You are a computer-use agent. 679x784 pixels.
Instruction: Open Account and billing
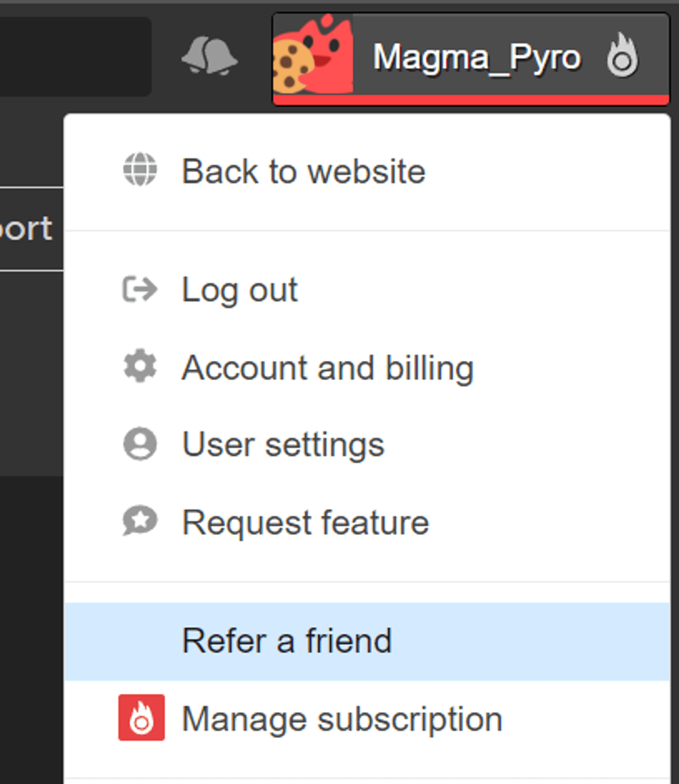(x=328, y=368)
